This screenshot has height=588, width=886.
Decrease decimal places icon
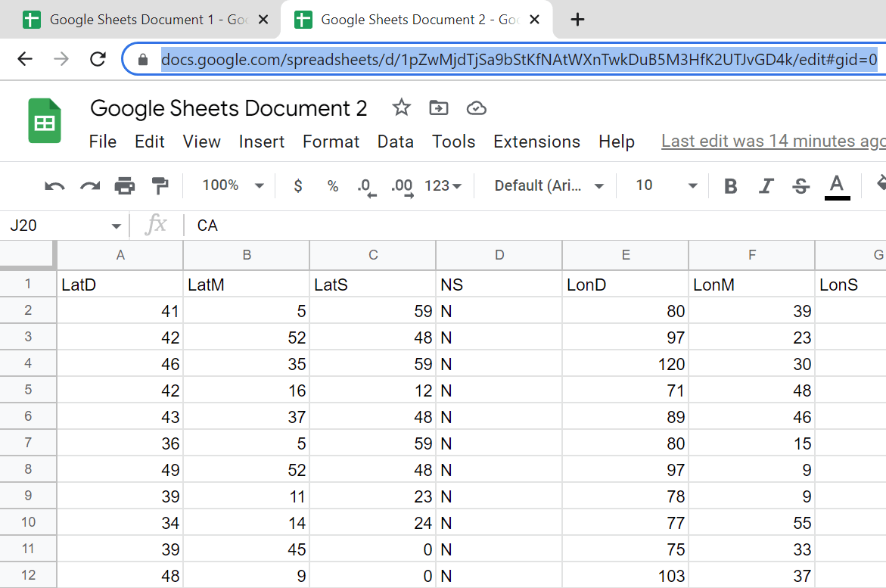pos(367,187)
